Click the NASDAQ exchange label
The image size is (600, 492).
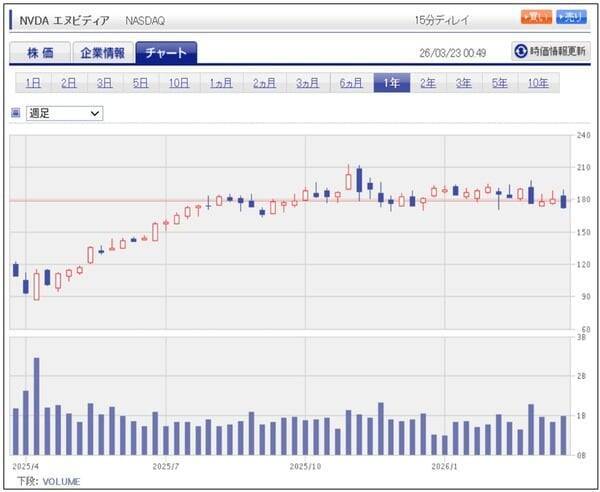145,21
